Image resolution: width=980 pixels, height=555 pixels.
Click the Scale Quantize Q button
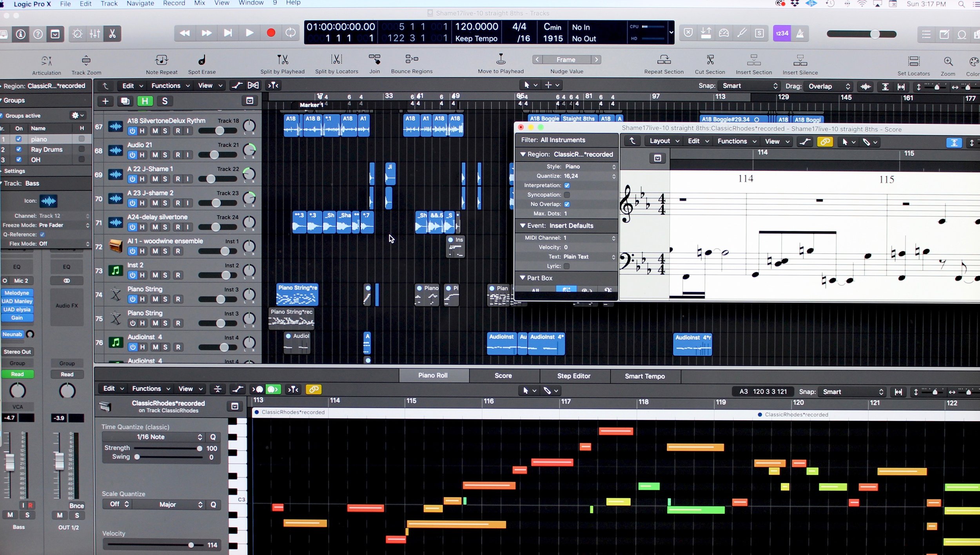click(x=213, y=504)
